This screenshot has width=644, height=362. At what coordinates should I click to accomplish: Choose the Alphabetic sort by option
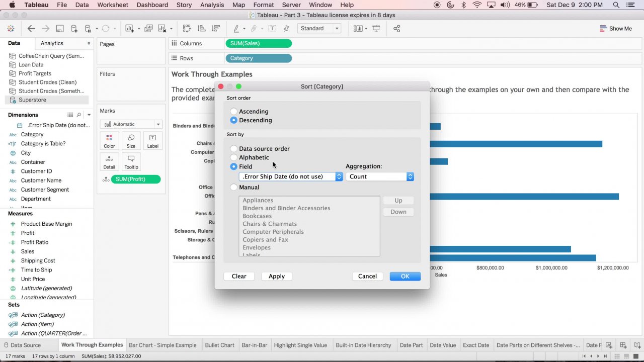[x=233, y=157]
